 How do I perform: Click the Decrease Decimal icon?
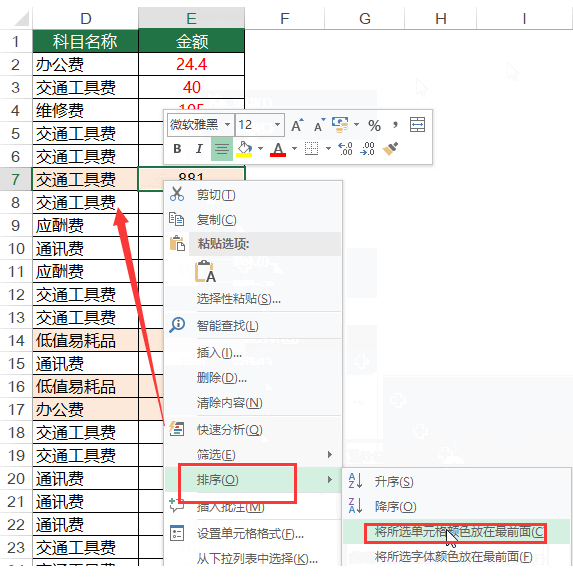click(368, 149)
